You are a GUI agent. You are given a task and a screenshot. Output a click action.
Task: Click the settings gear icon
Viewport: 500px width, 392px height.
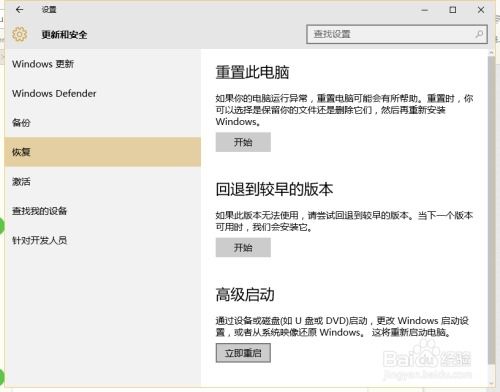pos(20,34)
